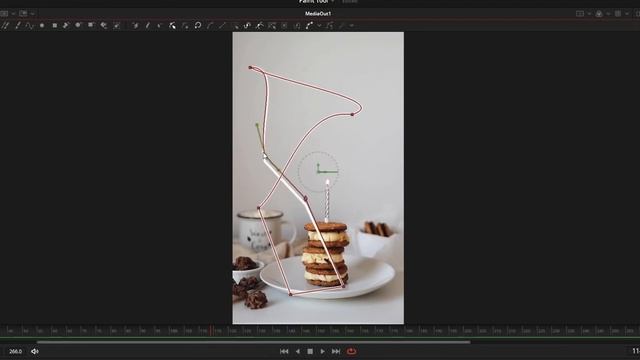The image size is (640, 360).
Task: Select the Clone Multistroke tool
Action: pyautogui.click(x=18, y=25)
